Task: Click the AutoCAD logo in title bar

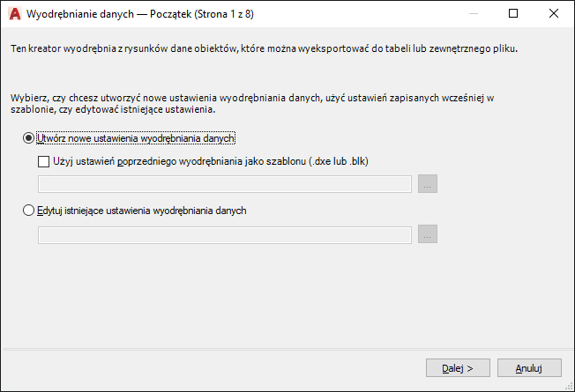Action: point(13,14)
